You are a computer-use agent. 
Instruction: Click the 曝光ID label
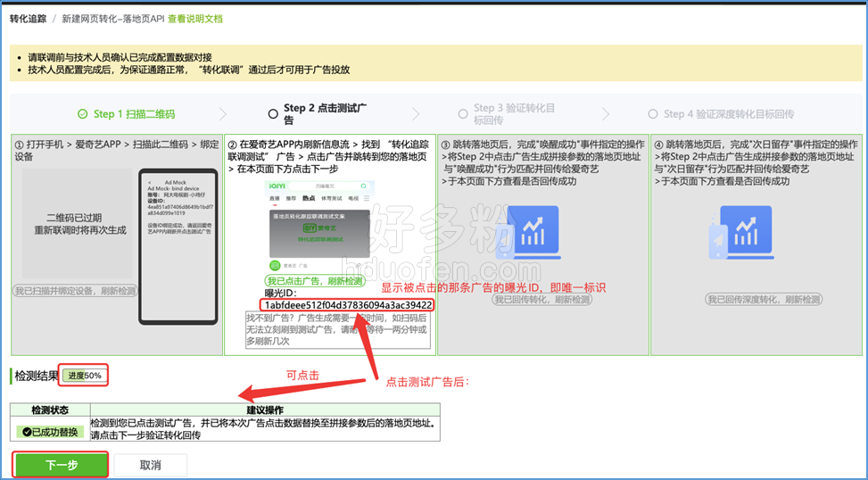click(x=281, y=293)
